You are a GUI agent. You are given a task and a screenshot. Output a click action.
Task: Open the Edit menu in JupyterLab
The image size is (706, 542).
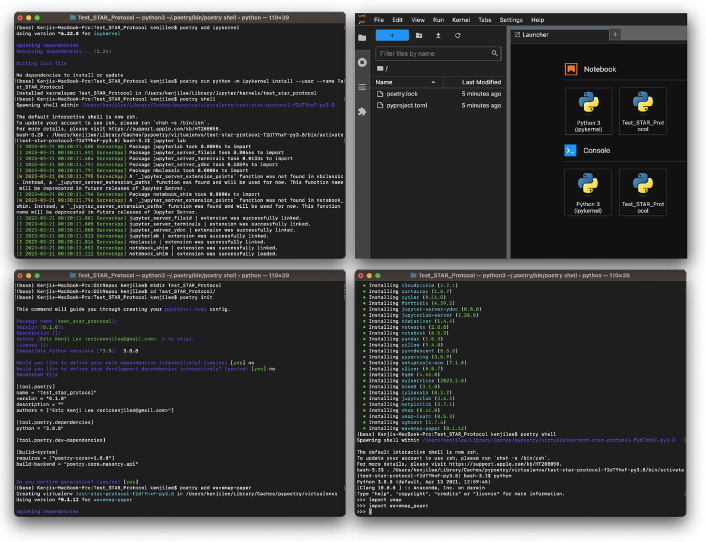point(397,20)
